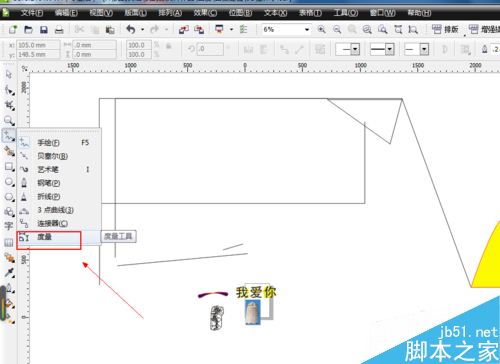Image resolution: width=500 pixels, height=364 pixels.
Task: Choose 贝塞尔(B) in the curve flyout
Action: point(59,156)
